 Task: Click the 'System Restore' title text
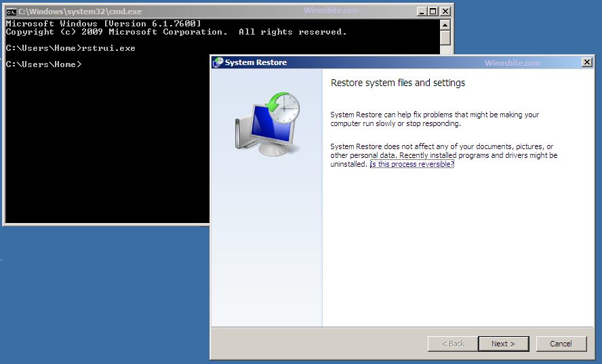pos(256,62)
